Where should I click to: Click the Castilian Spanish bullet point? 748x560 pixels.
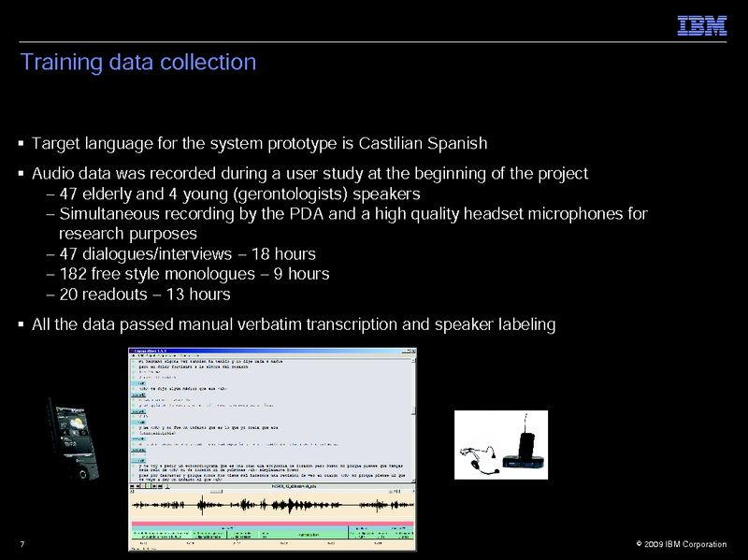pos(259,145)
